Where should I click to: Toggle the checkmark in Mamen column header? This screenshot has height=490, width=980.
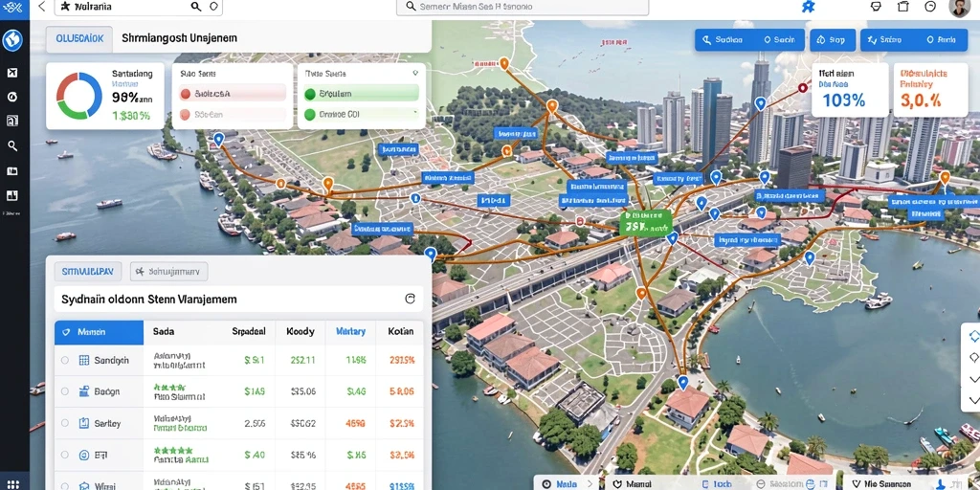coord(65,332)
